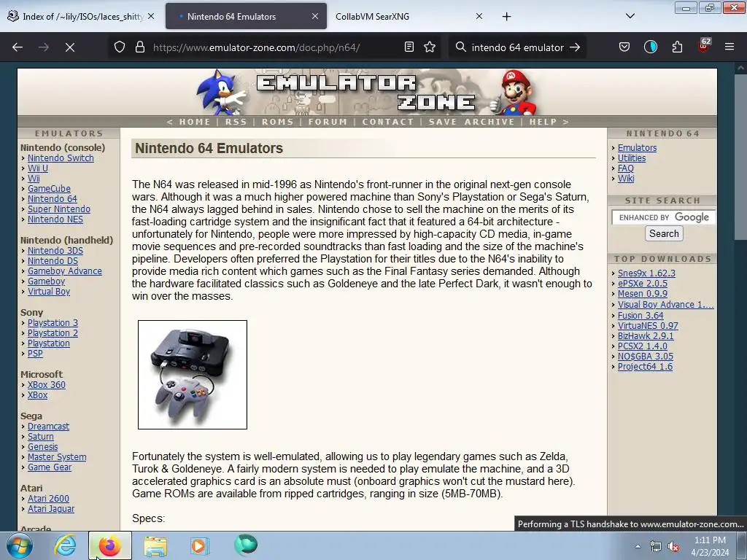Open the Extensions puzzle piece menu
This screenshot has height=560, width=747.
tap(677, 47)
